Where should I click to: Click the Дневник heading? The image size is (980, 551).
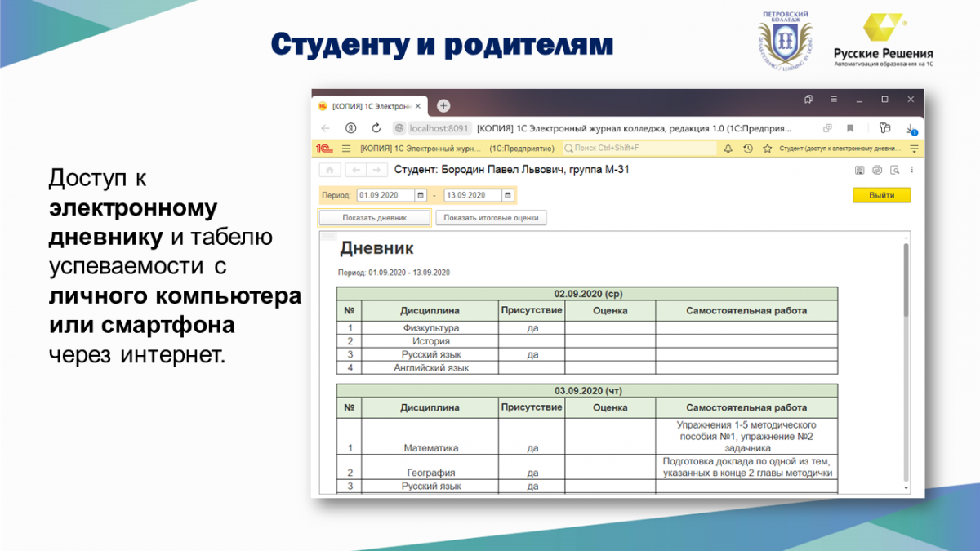(x=376, y=249)
